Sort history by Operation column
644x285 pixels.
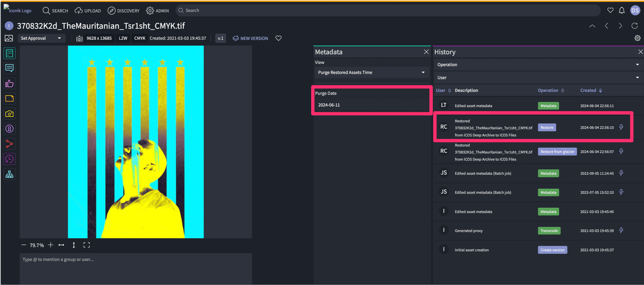coord(551,91)
